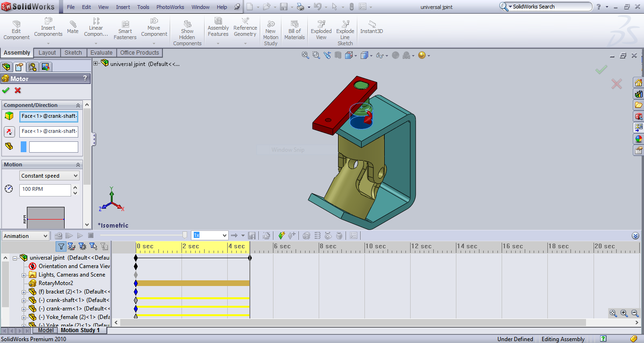Click the Bill of Materials tool
Screen dimensions: 644x343
(x=294, y=28)
